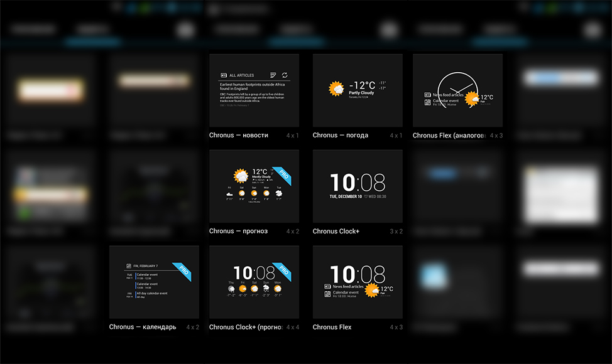Click the sun icon in Chronus — погода preview
The height and width of the screenshot is (364, 612).
[336, 89]
